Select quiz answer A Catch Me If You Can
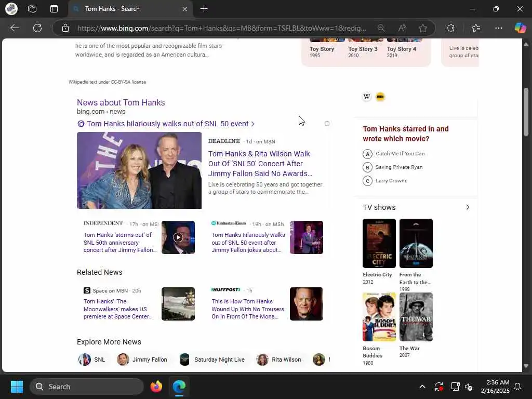 pos(394,154)
